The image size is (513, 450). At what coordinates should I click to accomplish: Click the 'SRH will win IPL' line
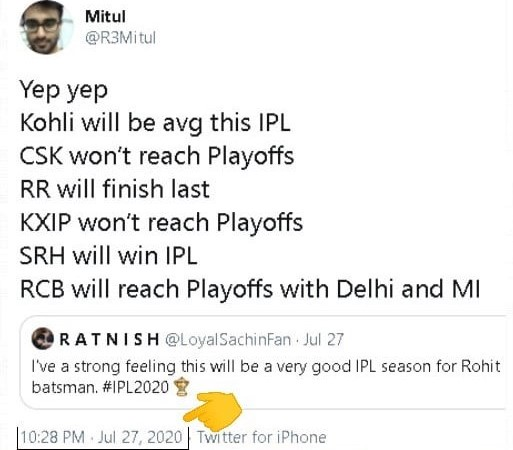pos(108,255)
